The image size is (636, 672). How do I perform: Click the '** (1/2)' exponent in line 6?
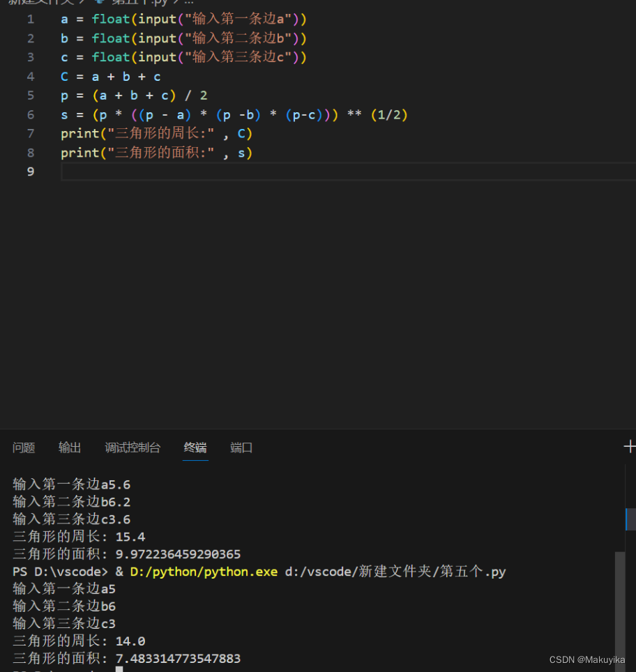[377, 115]
